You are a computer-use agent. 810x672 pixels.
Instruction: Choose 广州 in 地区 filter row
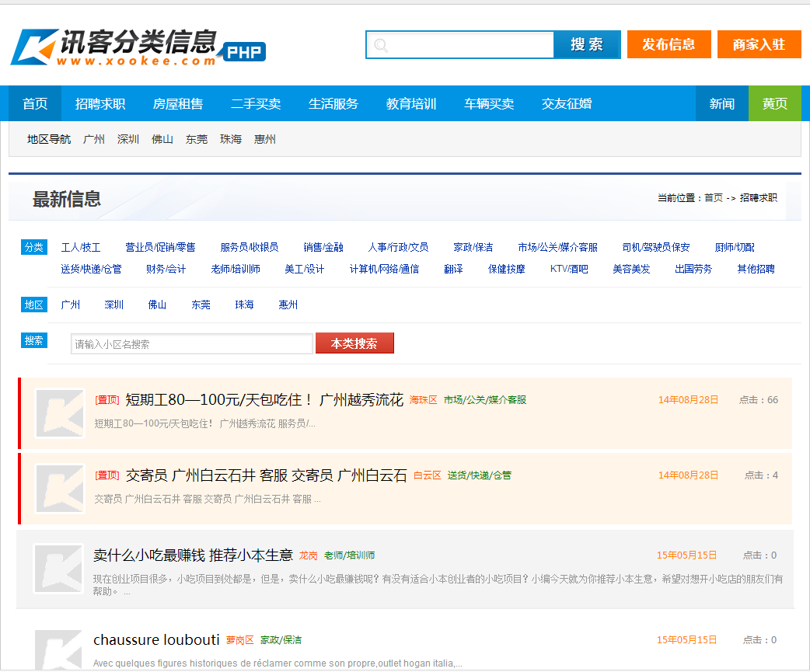tap(70, 305)
